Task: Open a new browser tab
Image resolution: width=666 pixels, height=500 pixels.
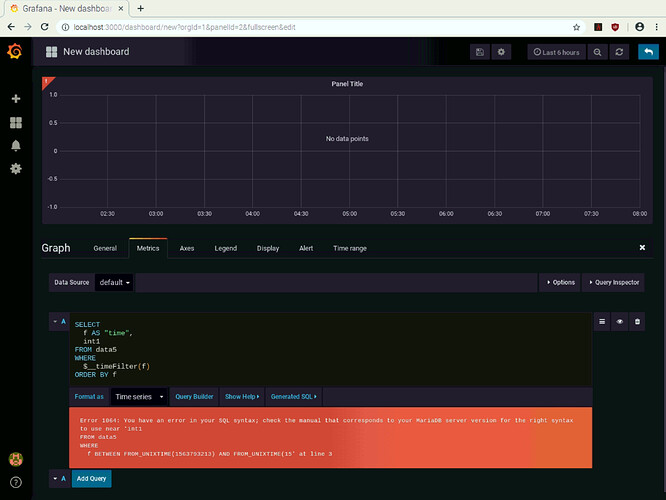Action: click(141, 8)
